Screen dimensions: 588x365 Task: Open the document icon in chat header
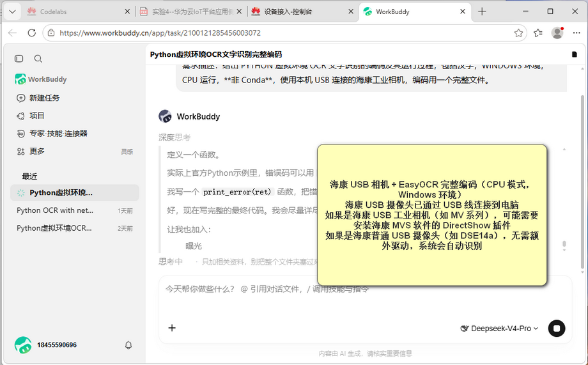click(x=574, y=54)
